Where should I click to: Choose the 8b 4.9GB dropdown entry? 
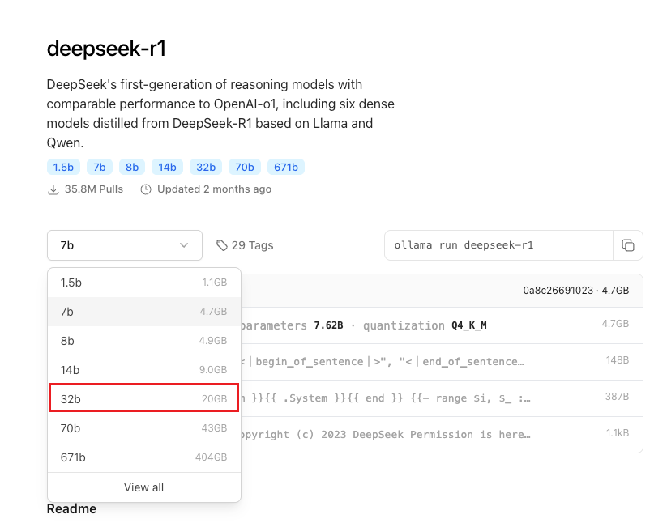(144, 341)
